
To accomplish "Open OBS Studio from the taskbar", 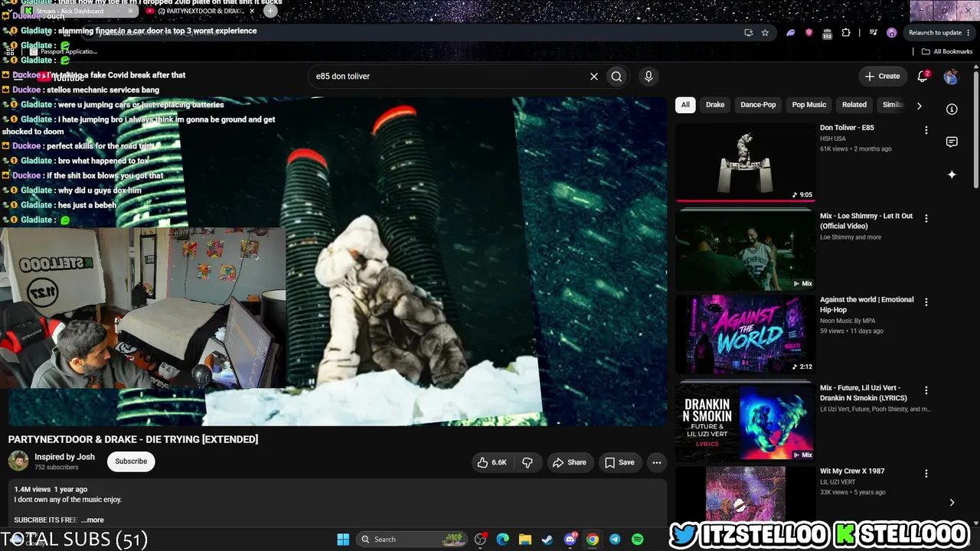I will (x=480, y=540).
